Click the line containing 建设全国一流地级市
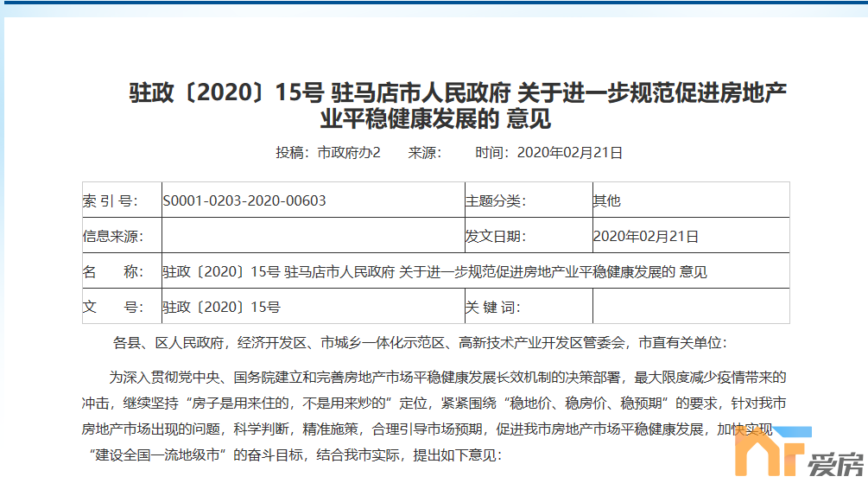 tap(295, 455)
